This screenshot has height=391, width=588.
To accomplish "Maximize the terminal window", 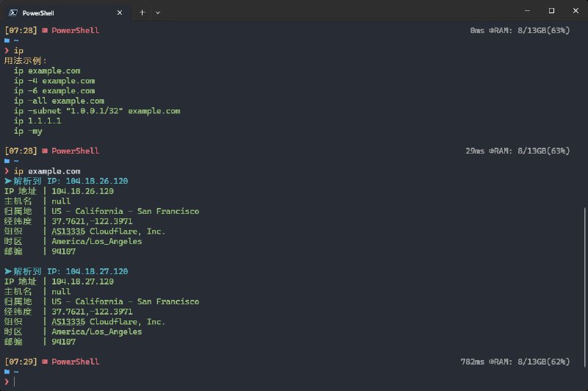I will [551, 11].
